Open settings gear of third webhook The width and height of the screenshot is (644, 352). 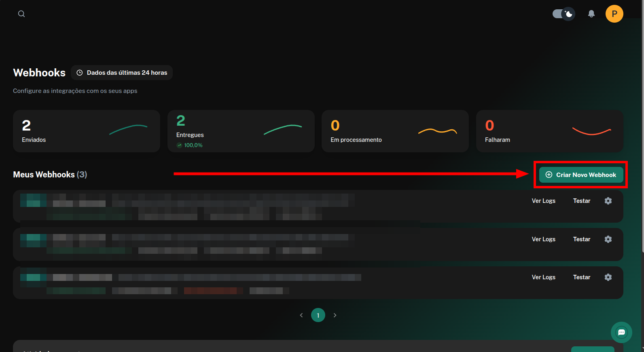pyautogui.click(x=608, y=277)
